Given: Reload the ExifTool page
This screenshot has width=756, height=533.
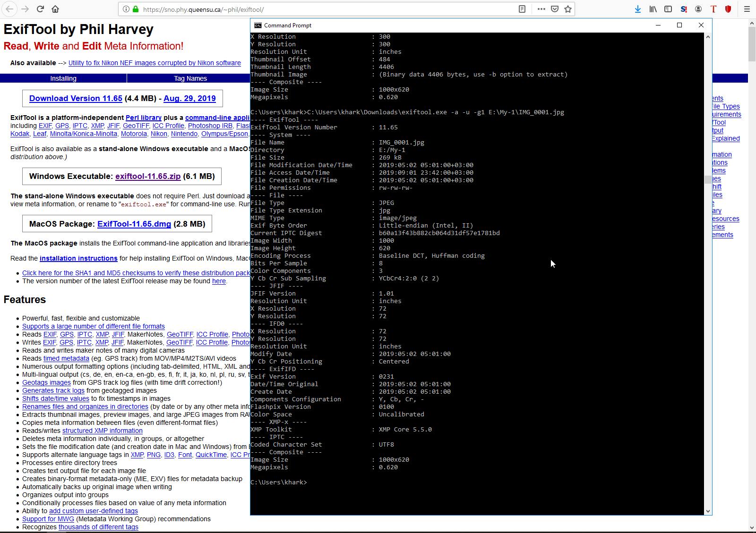Looking at the screenshot, I should [40, 9].
